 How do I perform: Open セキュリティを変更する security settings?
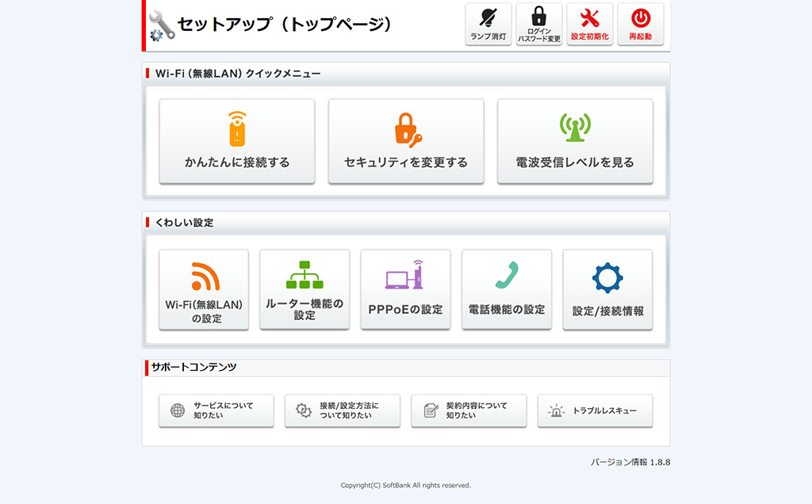pos(406,141)
